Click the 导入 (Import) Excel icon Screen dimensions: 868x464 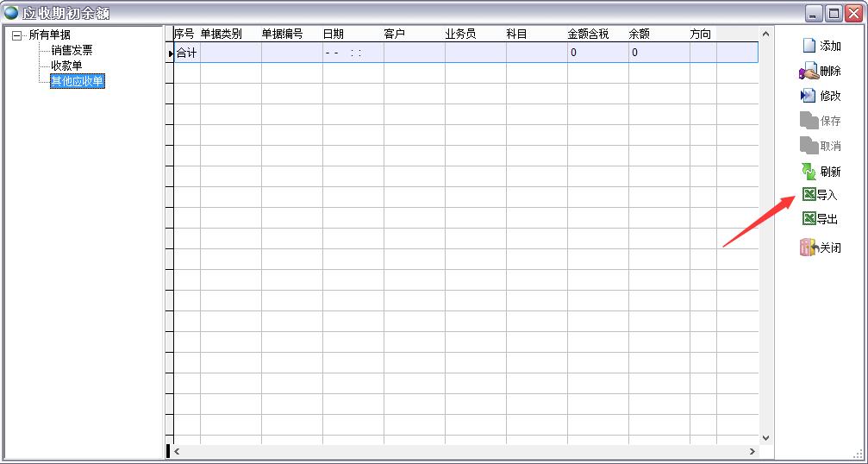pyautogui.click(x=809, y=195)
